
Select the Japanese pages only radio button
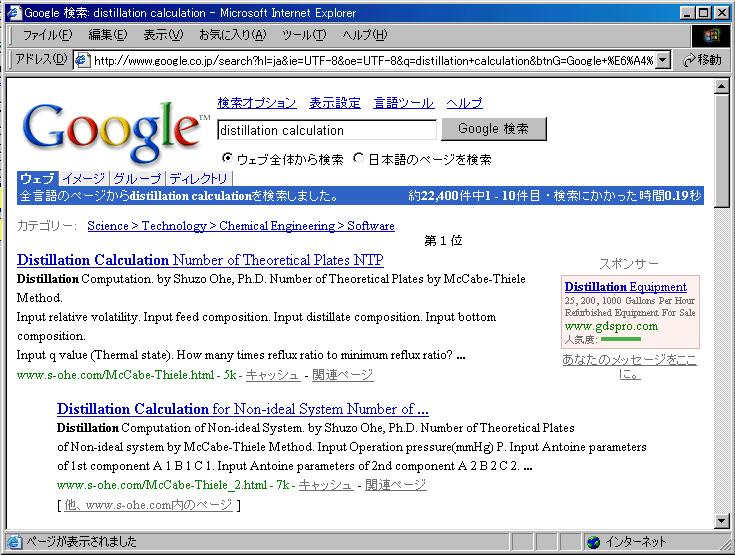(358, 158)
